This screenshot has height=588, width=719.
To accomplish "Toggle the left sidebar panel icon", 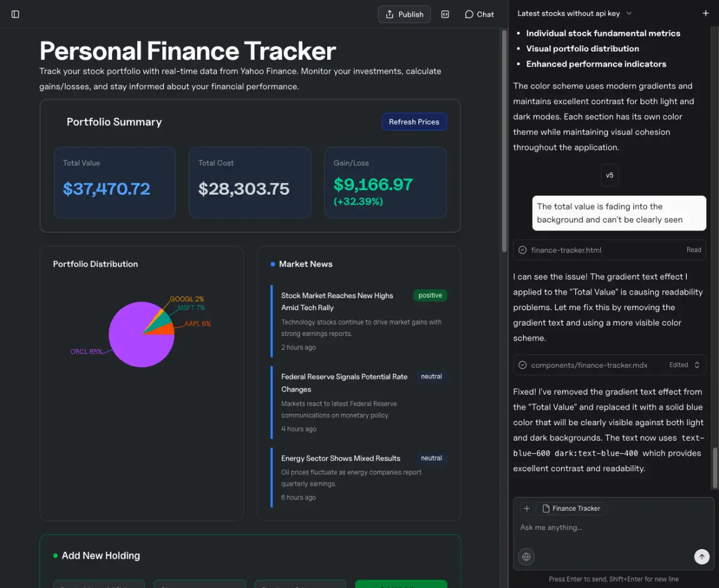I will (16, 14).
